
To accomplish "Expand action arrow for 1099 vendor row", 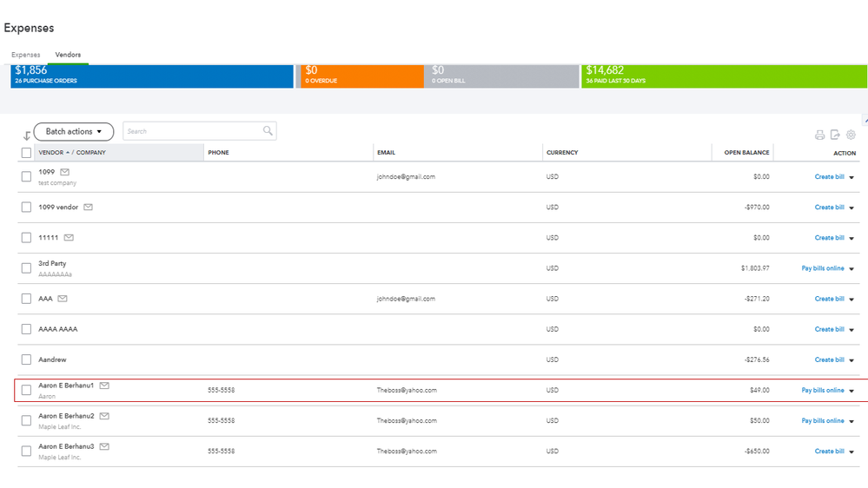I will tap(851, 208).
